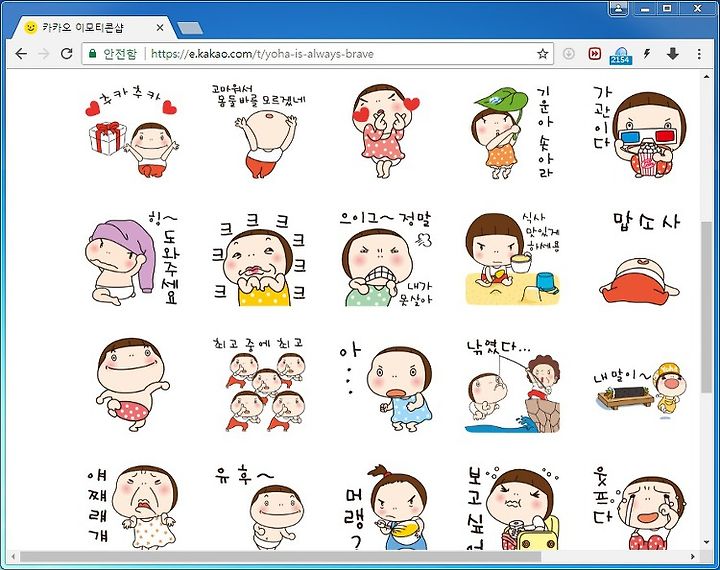Screen dimensions: 720x570
Task: Click the green padlock secure site indicator
Action: tap(92, 54)
